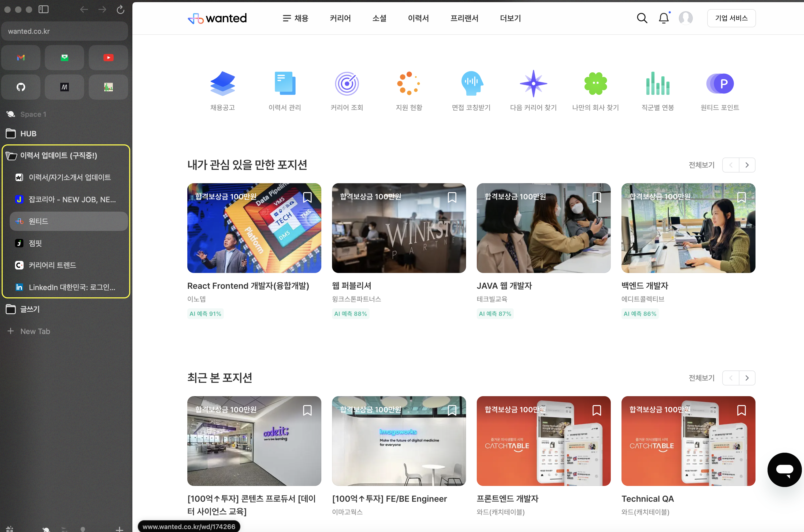Bookmark the React Frontend 개발자 position card
804x532 pixels.
tap(307, 197)
